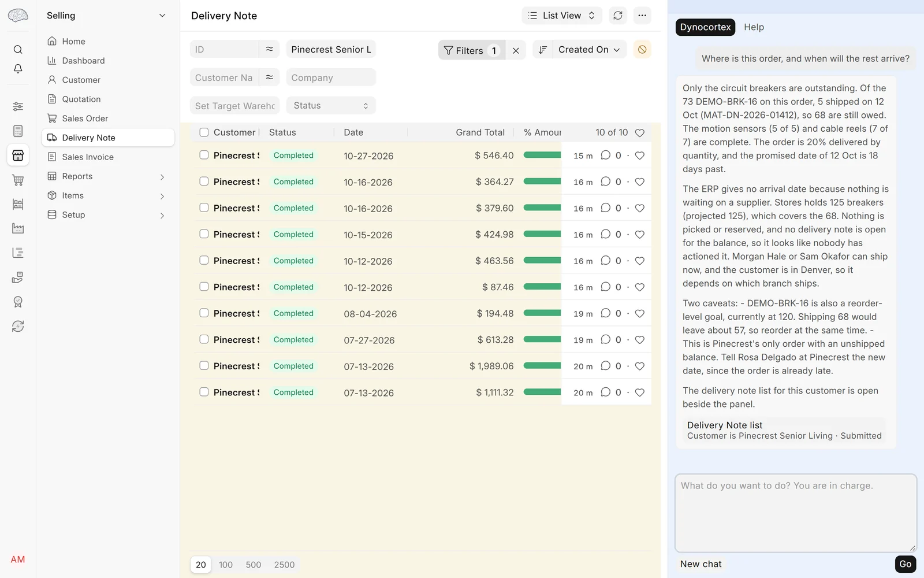Open comments for the $ 364.27 row
The width and height of the screenshot is (924, 578).
[x=605, y=181]
